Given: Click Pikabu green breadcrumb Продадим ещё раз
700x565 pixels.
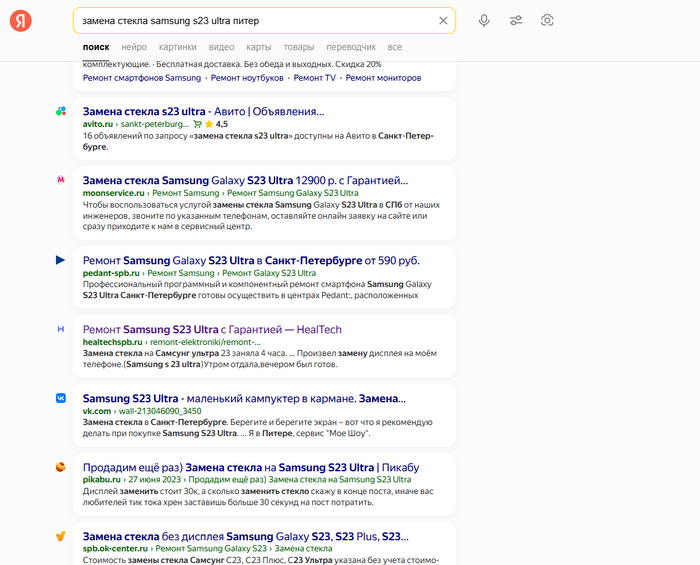Looking at the screenshot, I should tap(300, 479).
